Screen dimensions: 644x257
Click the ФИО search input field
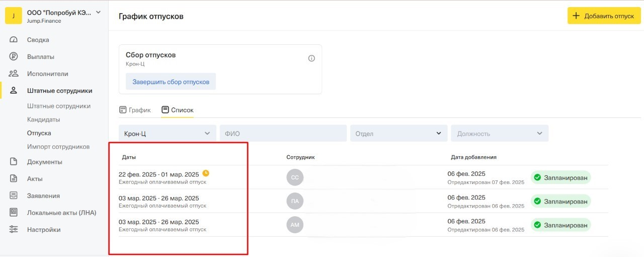point(283,134)
